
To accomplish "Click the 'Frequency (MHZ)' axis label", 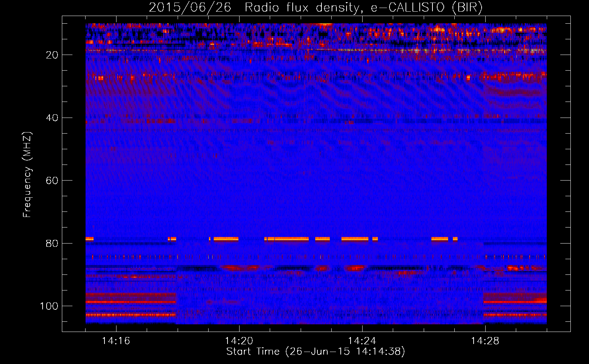I will (27, 175).
